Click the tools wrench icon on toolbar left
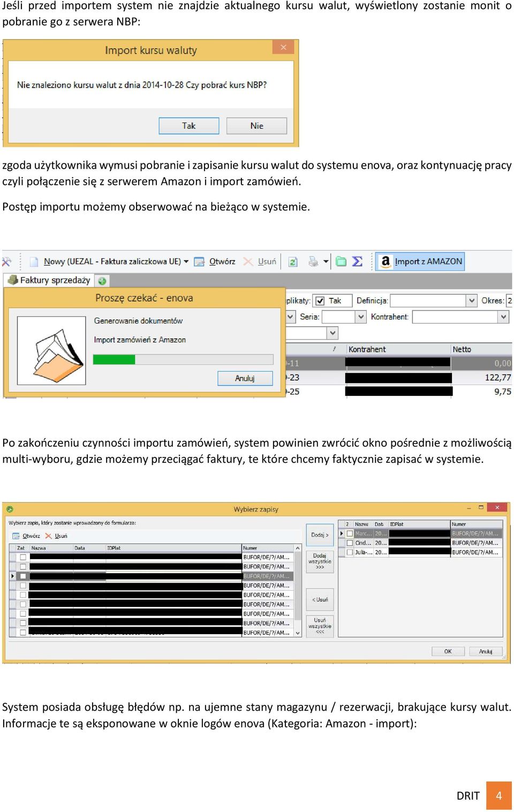Viewport: 514px width, 812px height. click(x=6, y=261)
